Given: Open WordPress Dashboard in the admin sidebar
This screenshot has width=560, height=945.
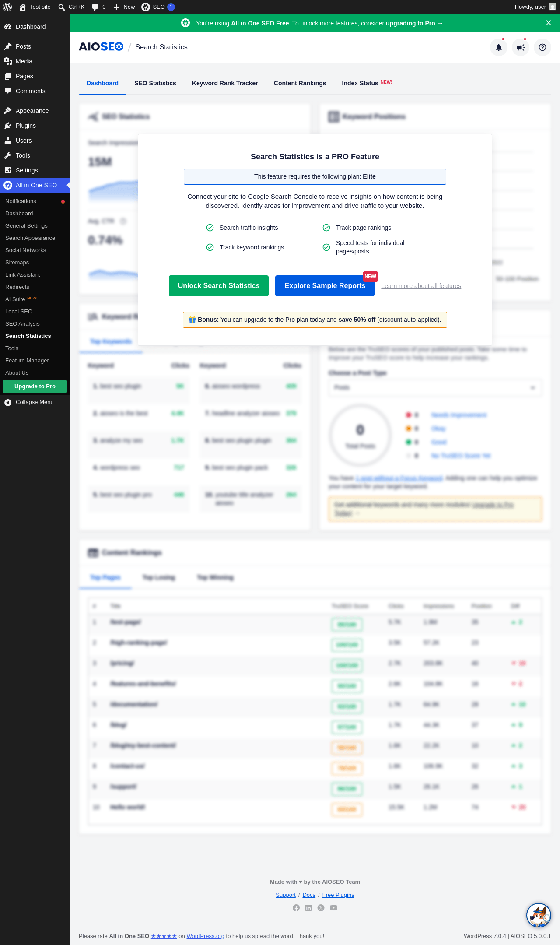Looking at the screenshot, I should pos(35,27).
